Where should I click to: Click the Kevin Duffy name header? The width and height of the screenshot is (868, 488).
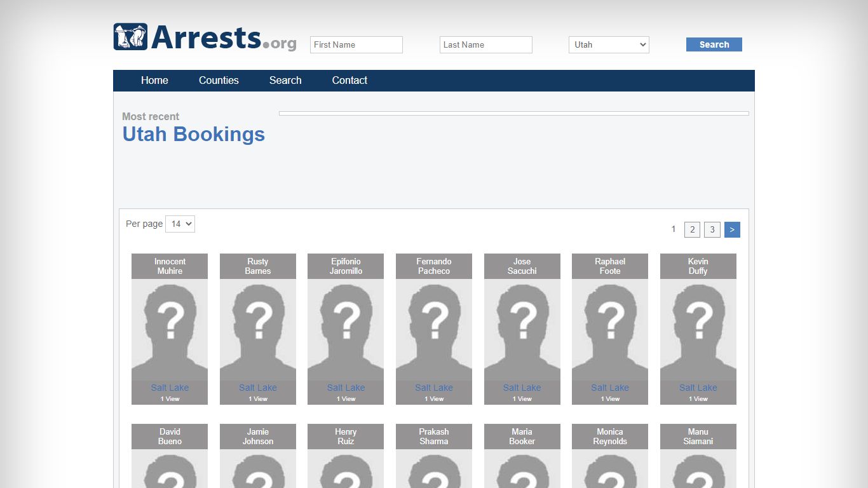pyautogui.click(x=698, y=266)
